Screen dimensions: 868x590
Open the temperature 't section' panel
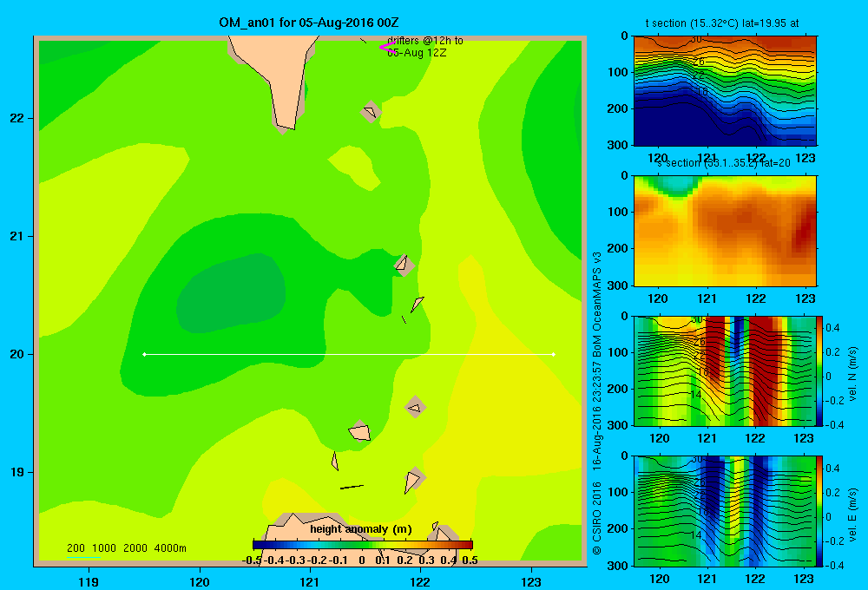tap(725, 91)
